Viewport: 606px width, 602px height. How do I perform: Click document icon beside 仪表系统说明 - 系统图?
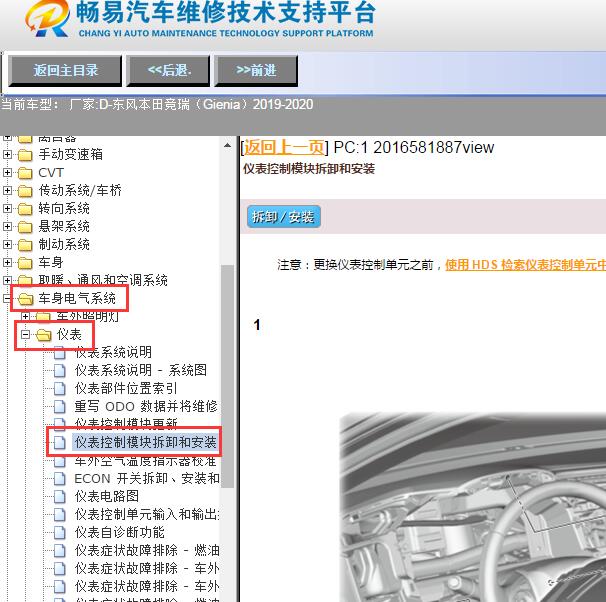point(59,371)
